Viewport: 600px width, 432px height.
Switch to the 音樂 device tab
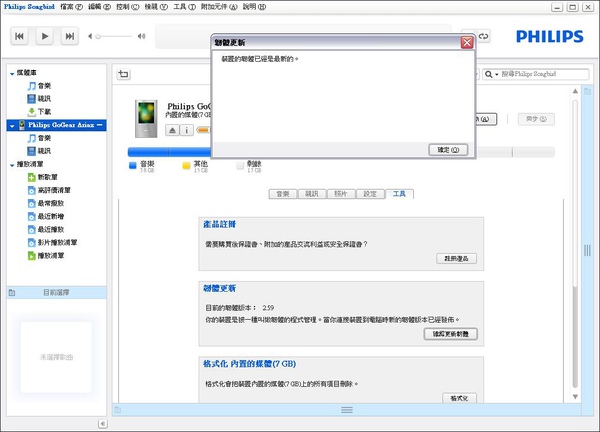pyautogui.click(x=283, y=194)
